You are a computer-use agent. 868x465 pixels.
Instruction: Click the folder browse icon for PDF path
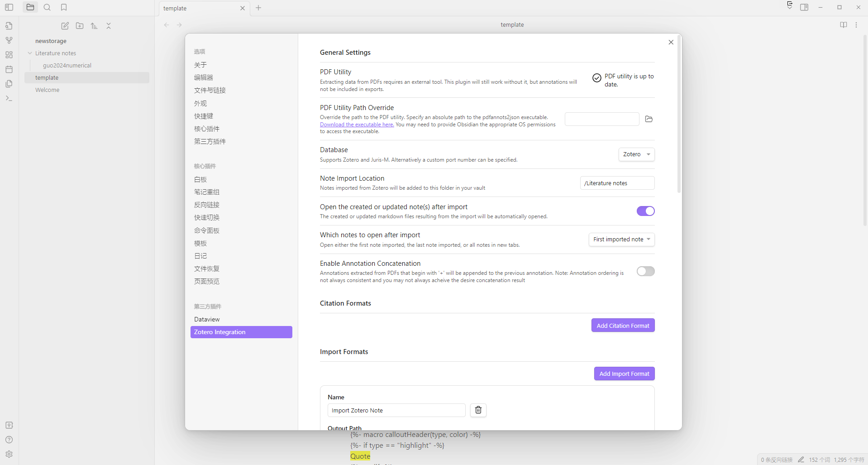coord(649,119)
